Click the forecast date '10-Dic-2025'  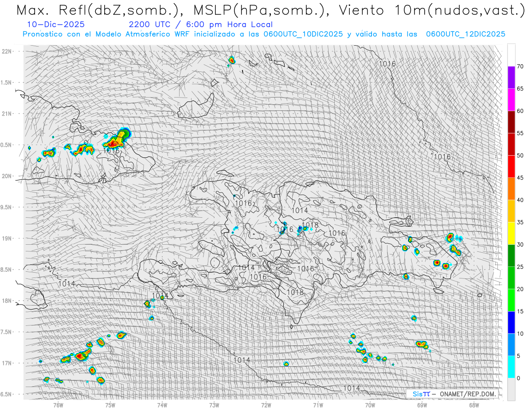(56, 24)
